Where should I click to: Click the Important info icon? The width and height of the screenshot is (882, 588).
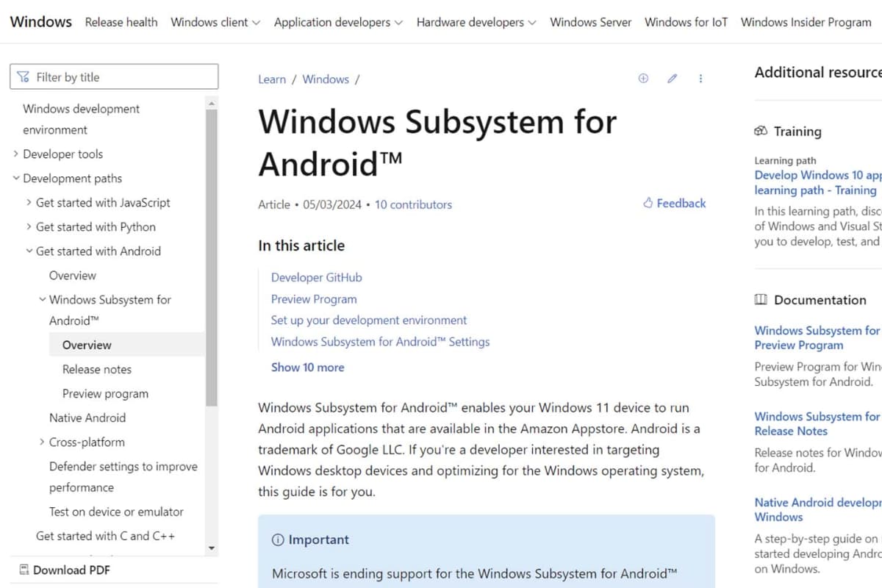[278, 540]
